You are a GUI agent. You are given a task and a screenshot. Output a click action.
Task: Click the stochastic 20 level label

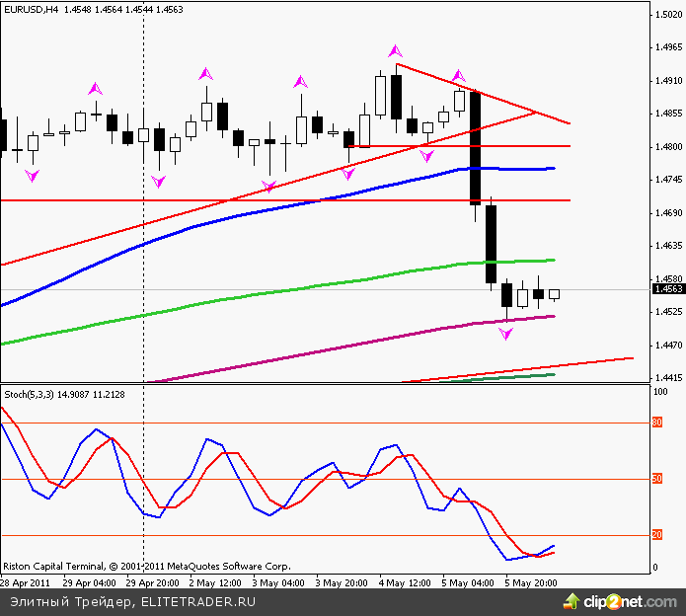pyautogui.click(x=657, y=535)
